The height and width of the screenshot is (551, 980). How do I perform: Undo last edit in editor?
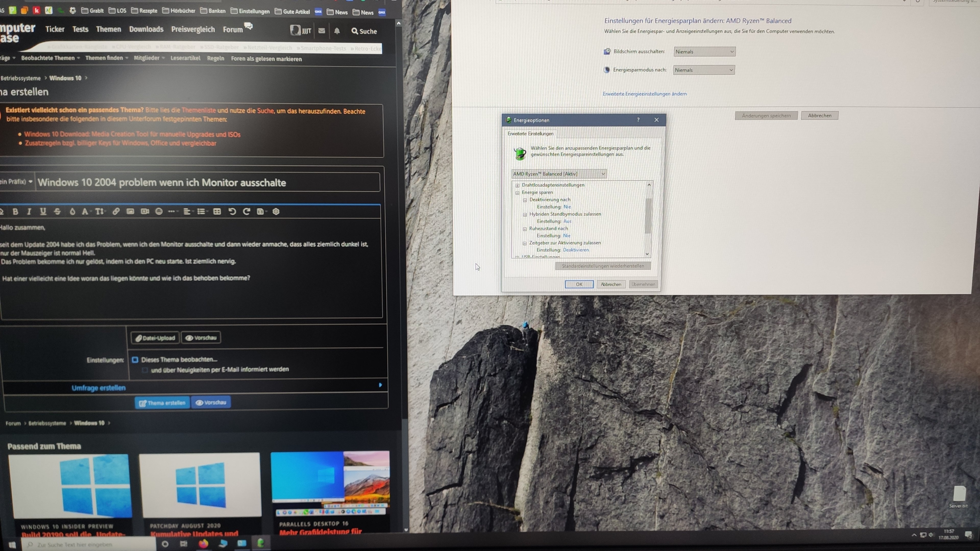(x=232, y=211)
